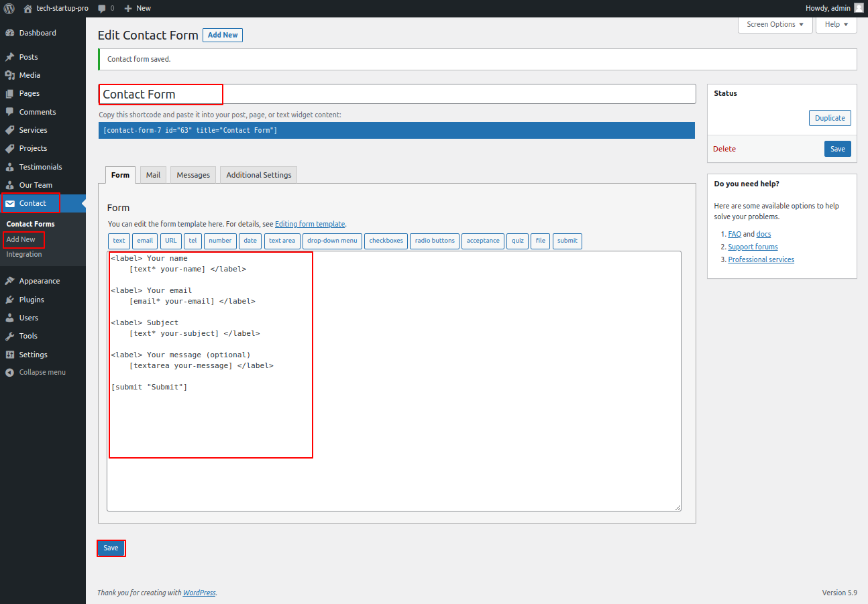Open Posts via the pushpin icon
The image size is (868, 604).
10,57
